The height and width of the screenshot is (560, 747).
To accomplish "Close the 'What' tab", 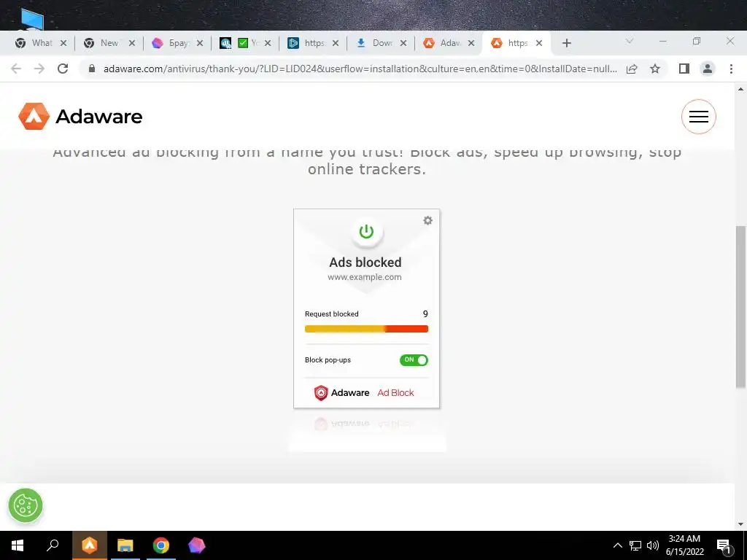I will click(x=63, y=43).
